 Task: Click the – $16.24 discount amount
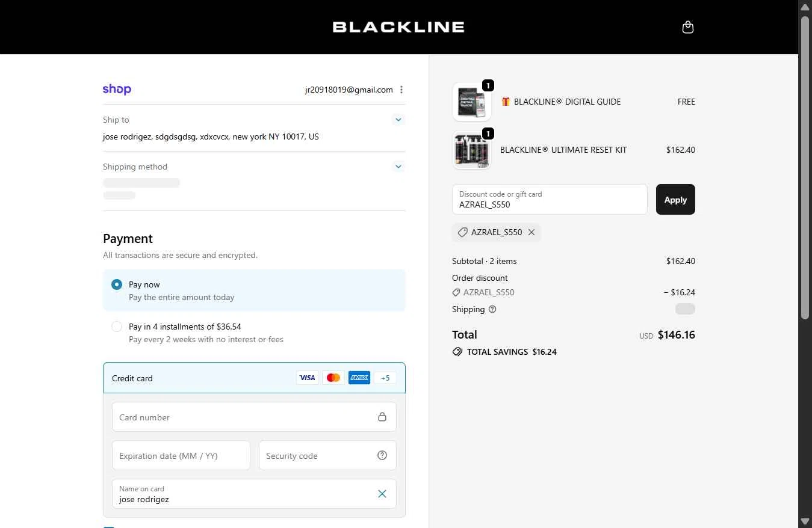[680, 292]
